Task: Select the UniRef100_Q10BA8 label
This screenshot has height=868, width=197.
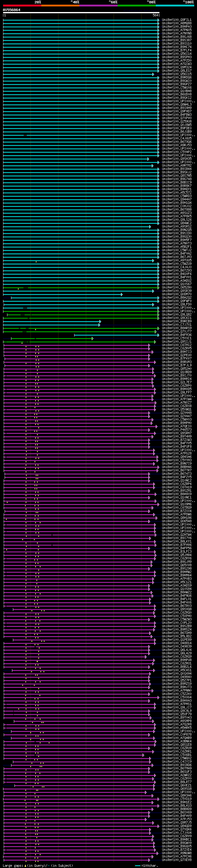Action: (177, 91)
